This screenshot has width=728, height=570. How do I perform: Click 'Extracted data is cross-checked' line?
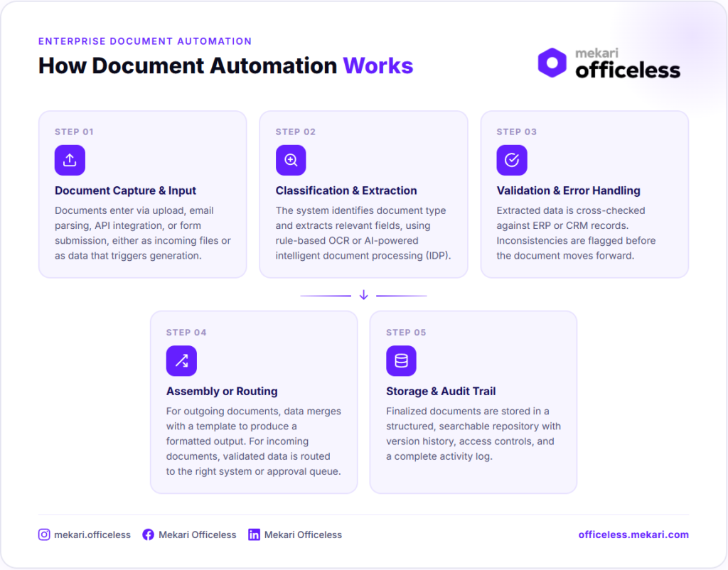coord(571,211)
